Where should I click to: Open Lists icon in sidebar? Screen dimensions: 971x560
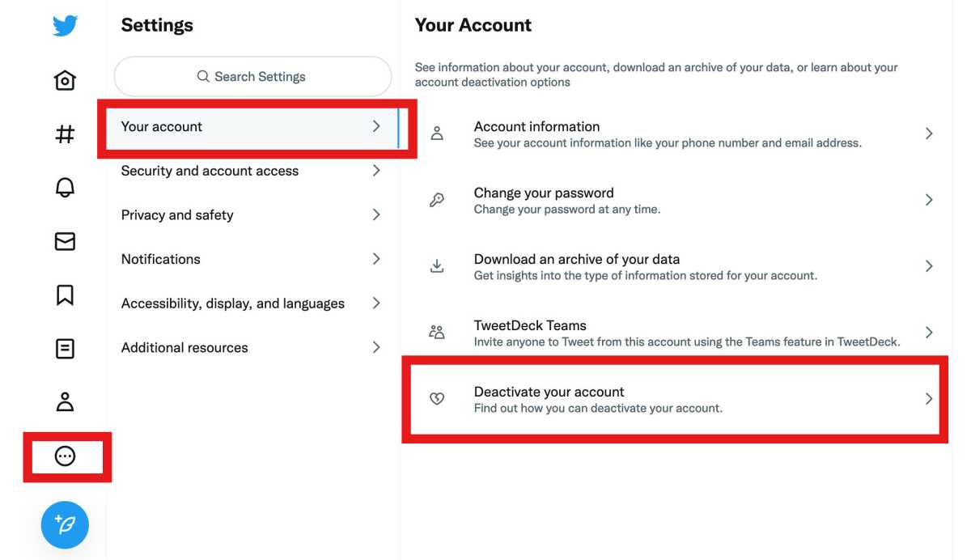coord(65,349)
